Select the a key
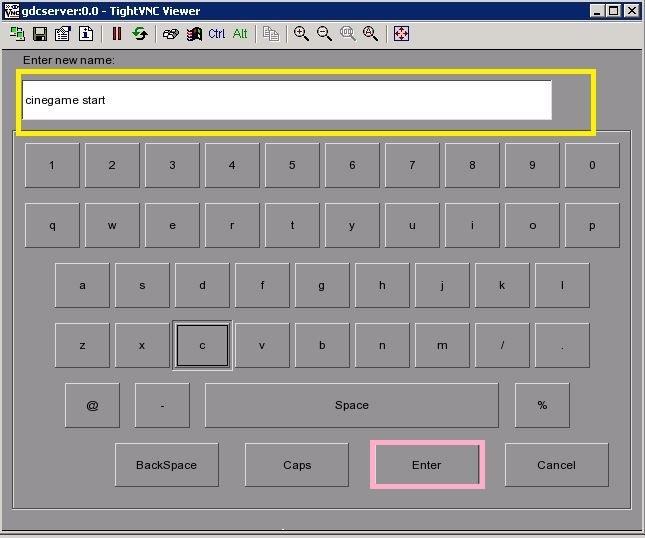645x538 pixels. tap(82, 285)
